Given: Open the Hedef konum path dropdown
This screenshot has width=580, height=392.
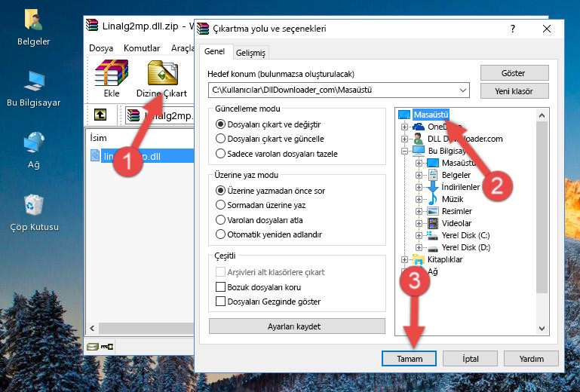Looking at the screenshot, I should coord(463,90).
